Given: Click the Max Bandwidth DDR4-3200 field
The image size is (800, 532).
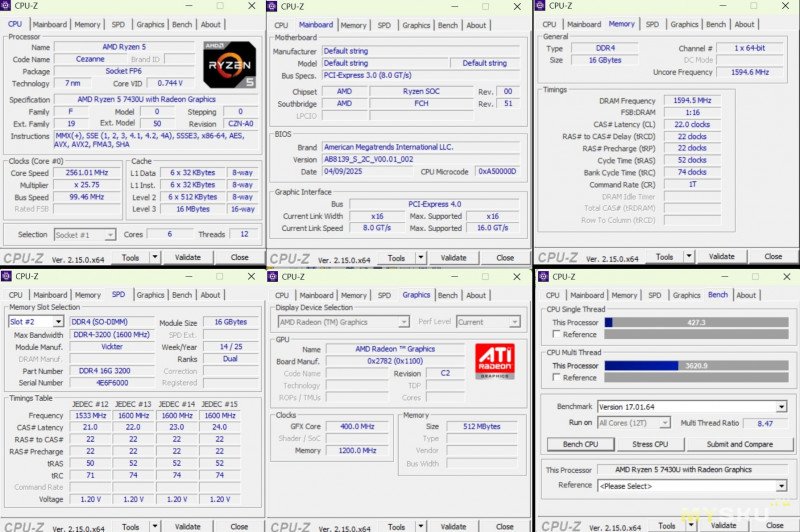Looking at the screenshot, I should 112,335.
